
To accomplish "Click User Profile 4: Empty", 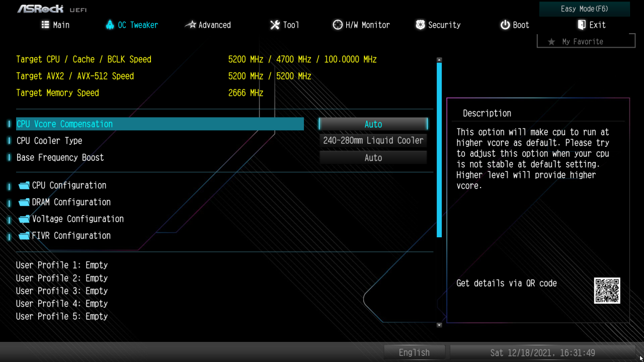I will coord(62,304).
